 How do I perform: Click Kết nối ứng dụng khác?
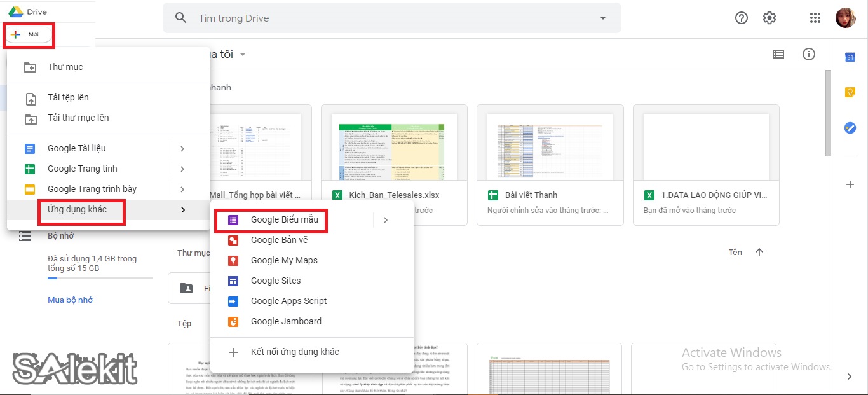click(x=295, y=352)
